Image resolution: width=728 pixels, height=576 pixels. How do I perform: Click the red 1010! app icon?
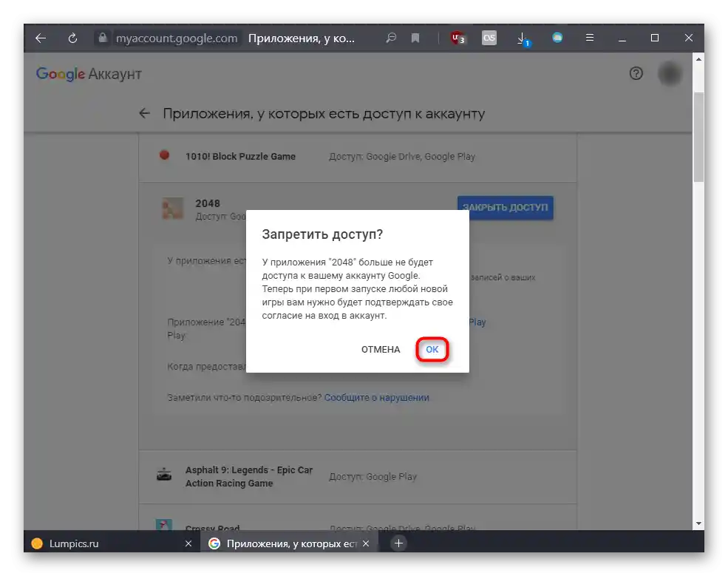coord(164,155)
